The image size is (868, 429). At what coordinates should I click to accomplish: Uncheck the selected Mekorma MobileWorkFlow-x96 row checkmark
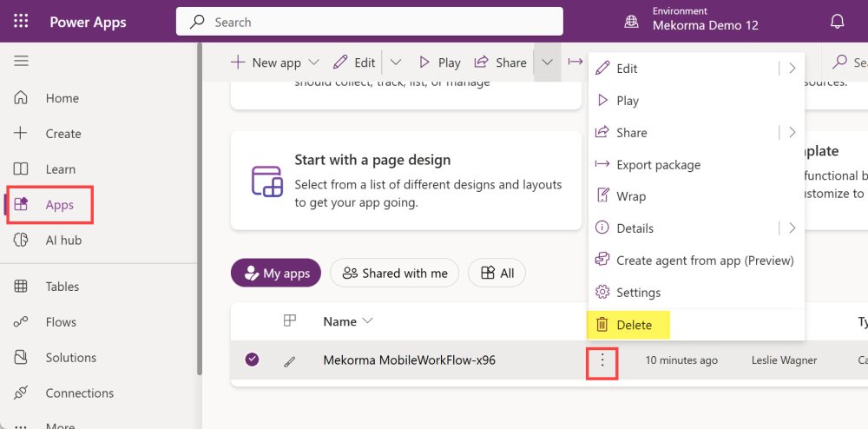[252, 360]
